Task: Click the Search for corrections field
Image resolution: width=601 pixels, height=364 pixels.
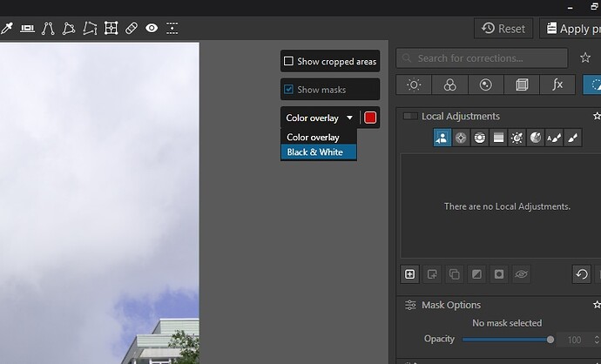Action: (482, 58)
